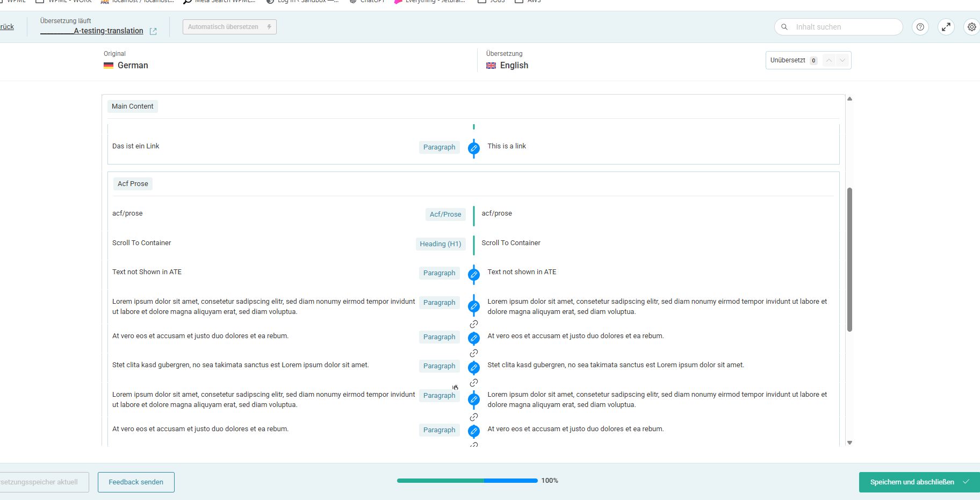Edit the "This is a link" translation pencil
This screenshot has width=980, height=500.
(474, 148)
